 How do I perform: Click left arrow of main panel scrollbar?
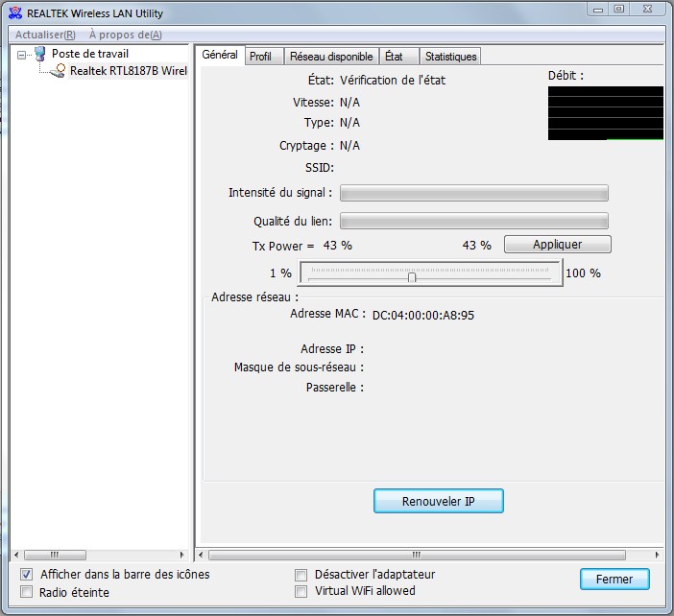tap(201, 555)
